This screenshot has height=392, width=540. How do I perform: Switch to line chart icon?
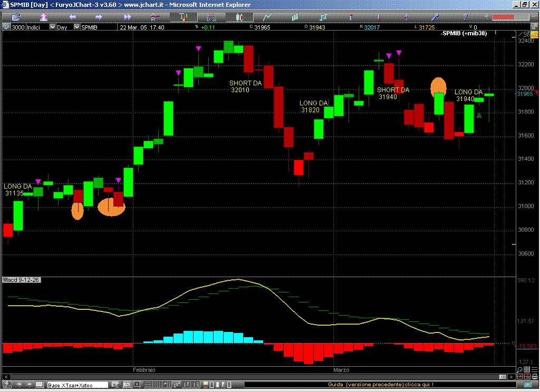(x=267, y=17)
